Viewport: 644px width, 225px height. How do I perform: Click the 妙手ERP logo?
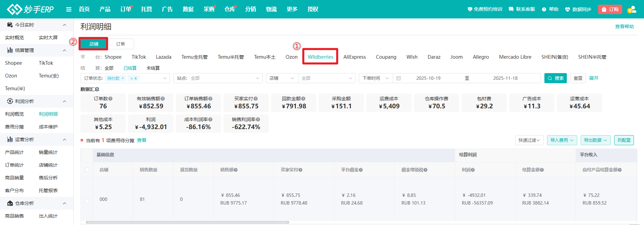click(x=31, y=9)
